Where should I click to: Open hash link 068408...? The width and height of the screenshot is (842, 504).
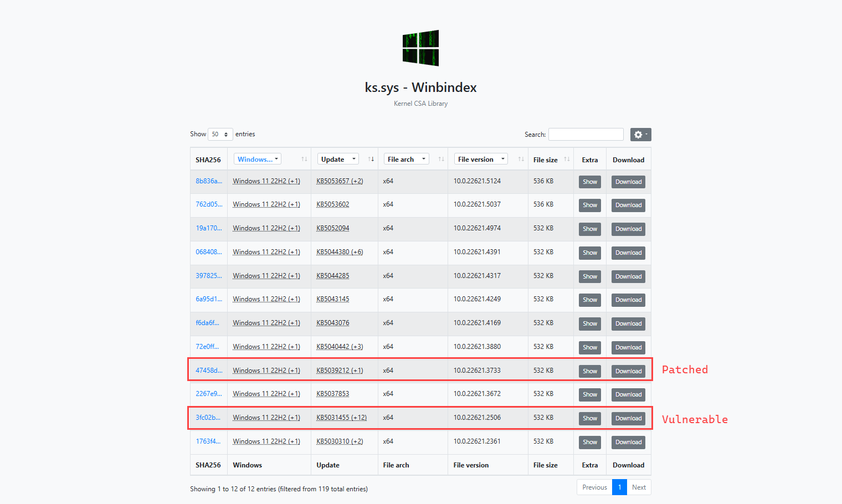point(209,252)
